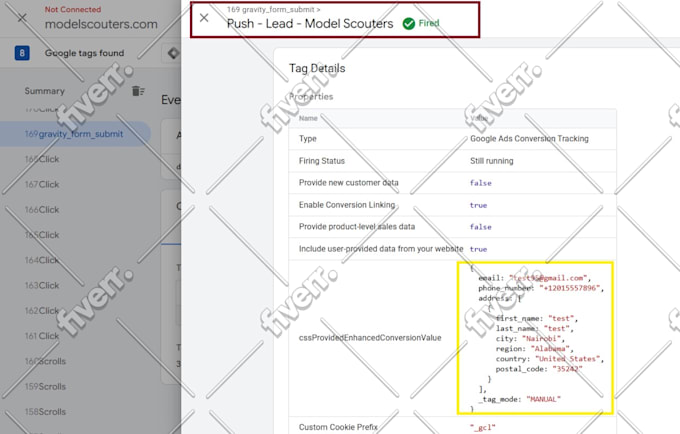
Task: Click the phone_number value +12015557896
Action: [569, 288]
